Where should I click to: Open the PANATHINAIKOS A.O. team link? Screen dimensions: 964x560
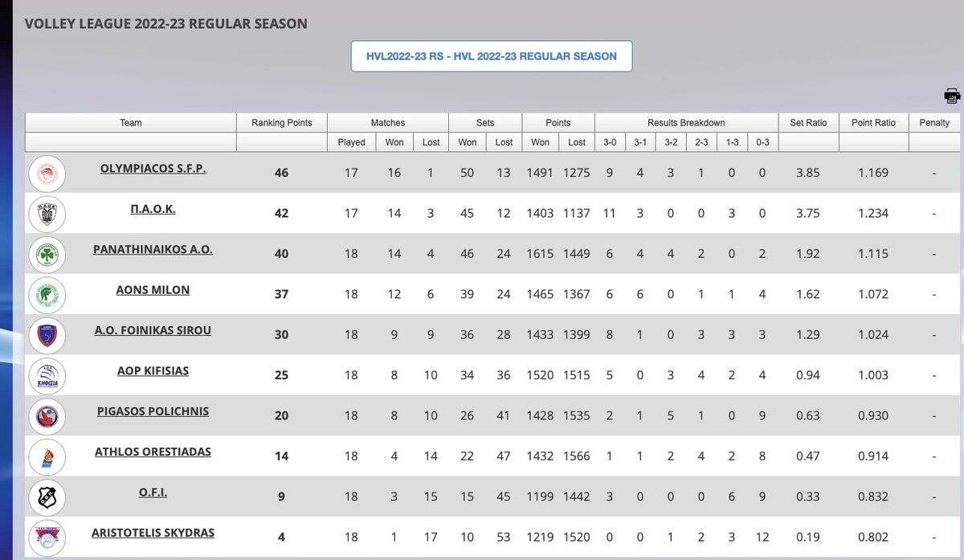click(153, 249)
